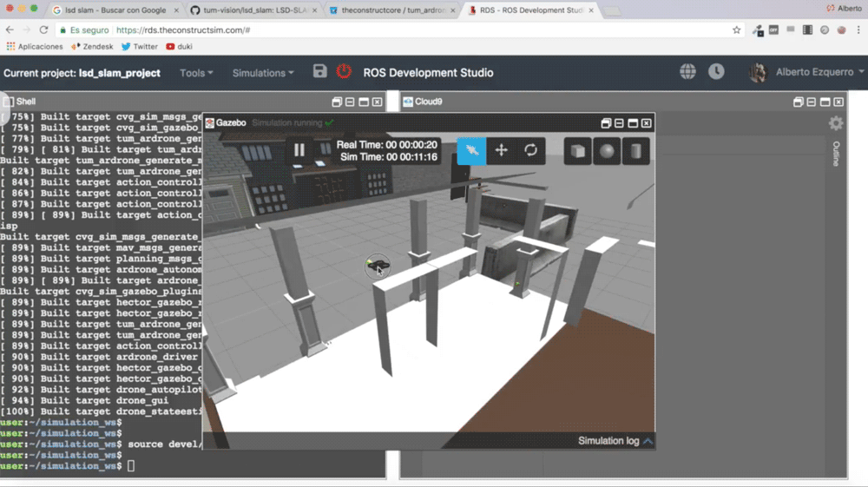Screen dimensions: 868x487
Task: Expand the Simulation log panel
Action: (615, 441)
